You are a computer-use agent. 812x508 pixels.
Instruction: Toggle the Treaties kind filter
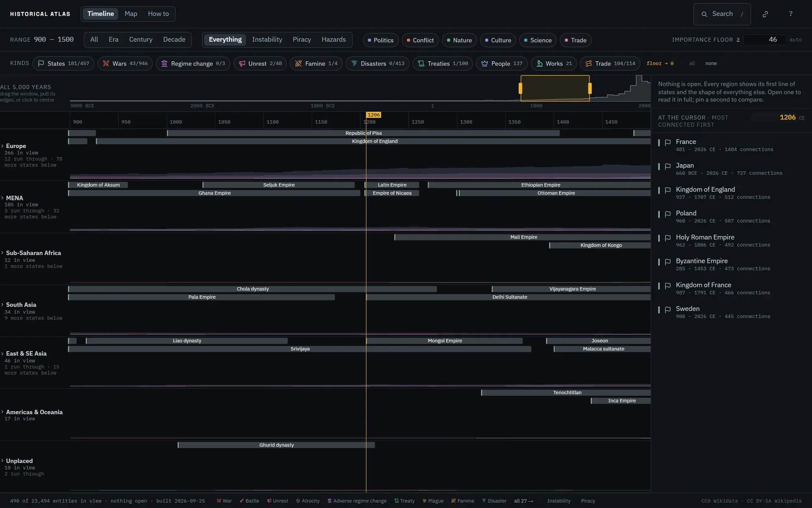coord(443,63)
